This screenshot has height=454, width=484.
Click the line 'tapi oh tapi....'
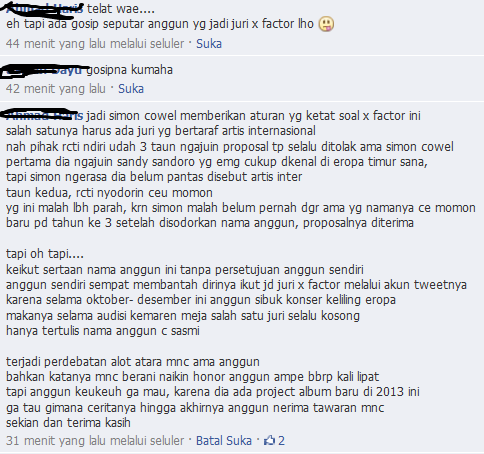tap(45, 254)
